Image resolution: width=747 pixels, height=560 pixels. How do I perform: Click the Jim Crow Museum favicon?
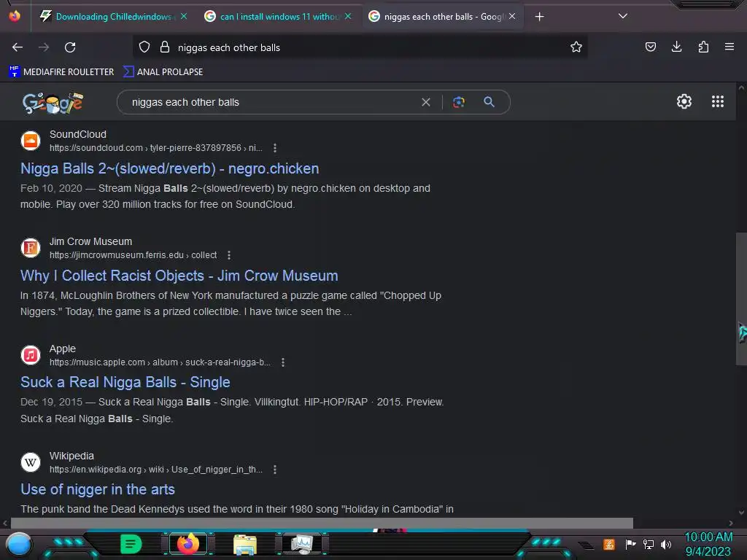(x=31, y=248)
